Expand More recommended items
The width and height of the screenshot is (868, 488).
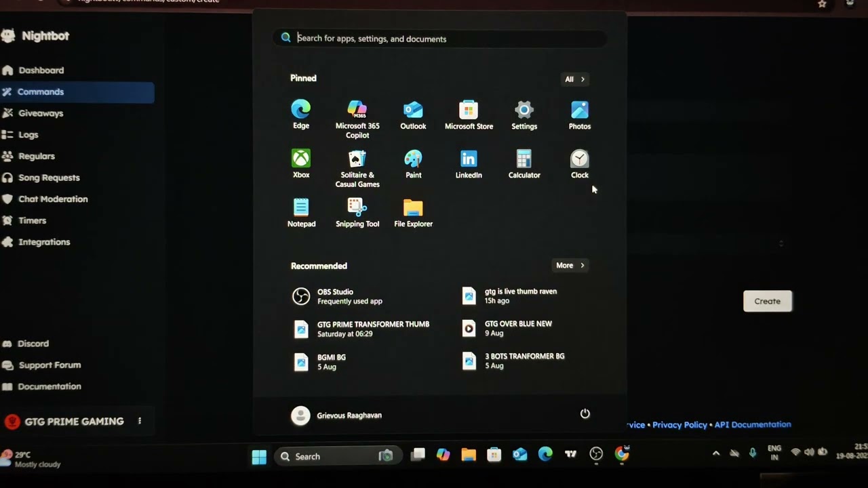pyautogui.click(x=570, y=266)
